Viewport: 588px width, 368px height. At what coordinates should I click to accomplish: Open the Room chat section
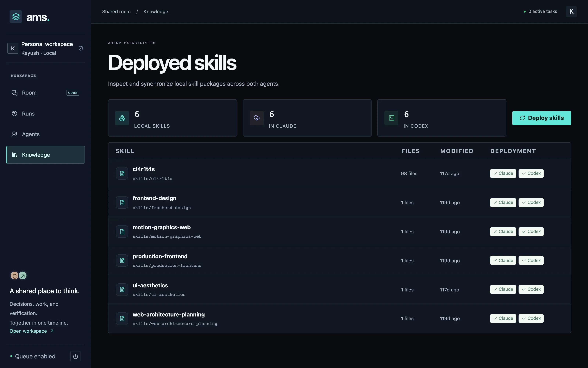pos(45,93)
